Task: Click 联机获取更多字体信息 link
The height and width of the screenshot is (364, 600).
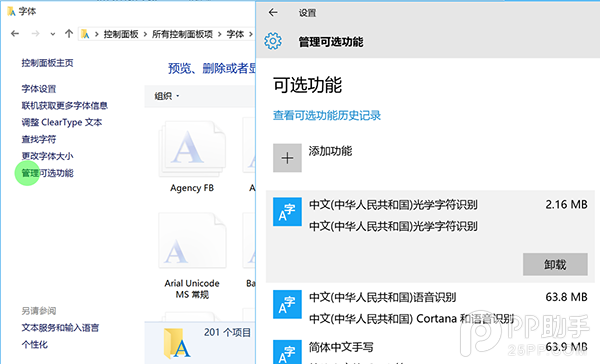Action: (x=64, y=106)
